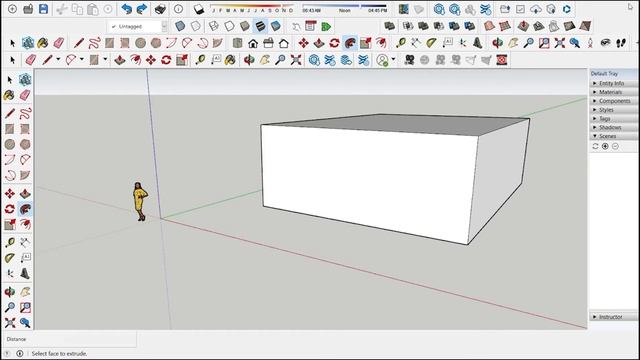640x360 pixels.
Task: Select the Sandbox Drape tool
Action: click(553, 26)
